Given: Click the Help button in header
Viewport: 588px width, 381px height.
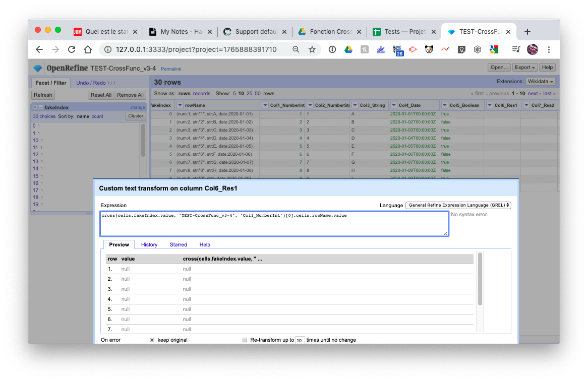Looking at the screenshot, I should click(547, 68).
